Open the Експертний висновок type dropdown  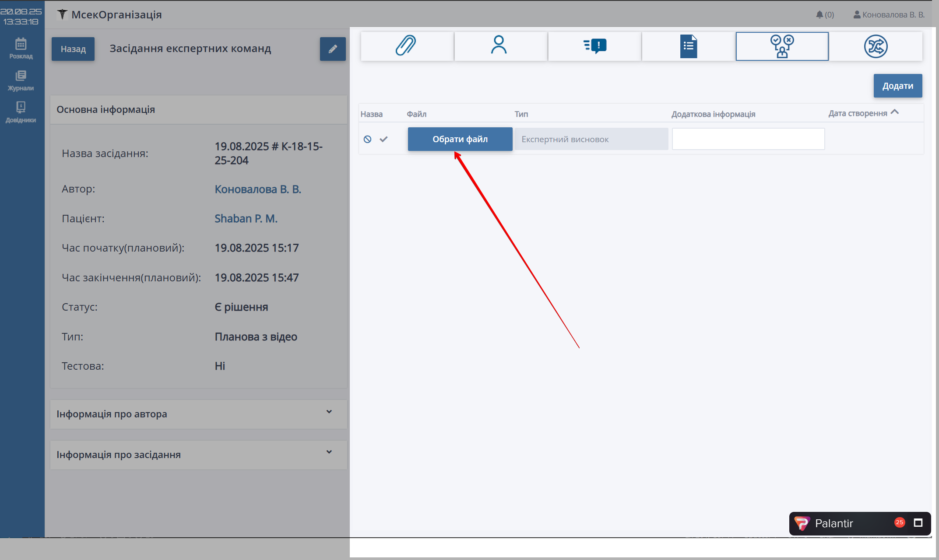coord(591,139)
